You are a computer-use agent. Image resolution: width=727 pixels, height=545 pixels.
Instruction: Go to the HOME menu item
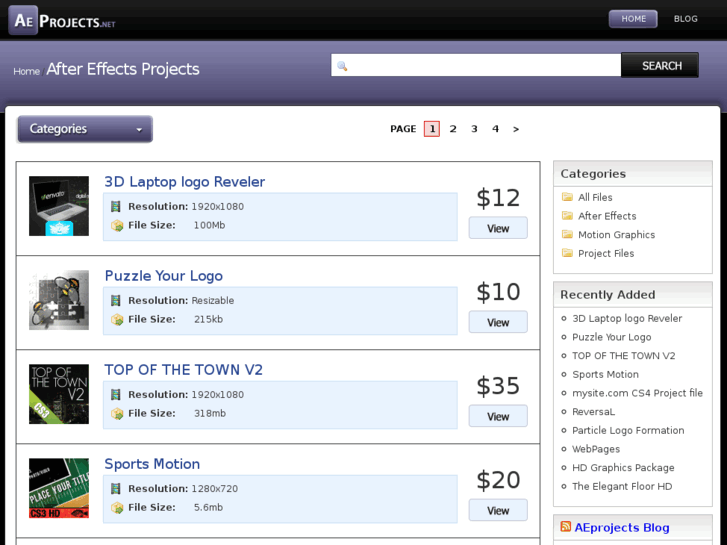click(x=633, y=19)
